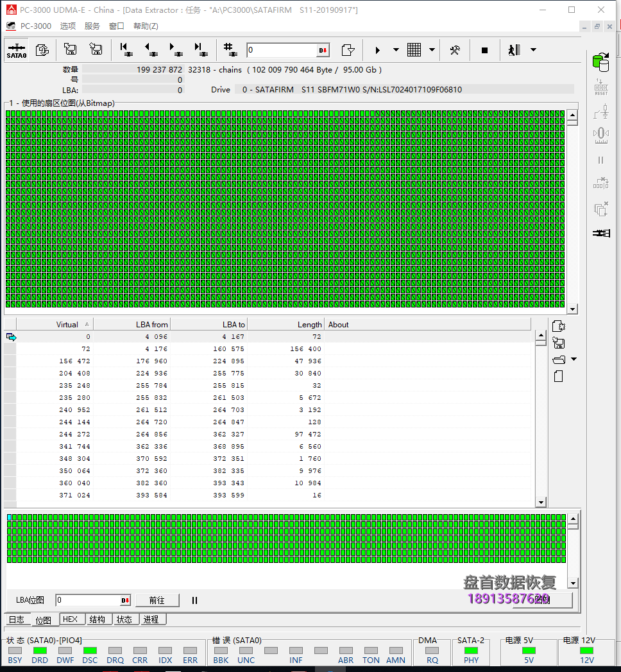Click the copy pages cancel sidebar icon

coord(601,209)
